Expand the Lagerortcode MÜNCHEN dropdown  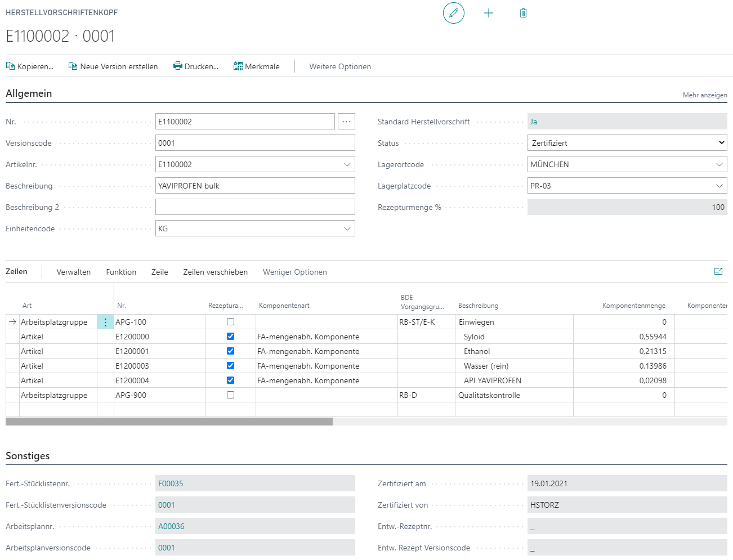[x=719, y=164]
